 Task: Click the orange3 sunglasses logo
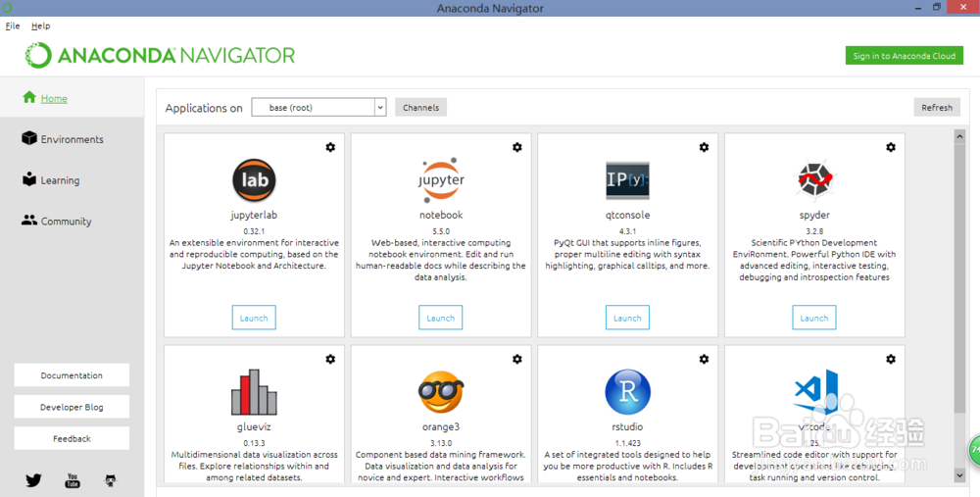pos(441,392)
